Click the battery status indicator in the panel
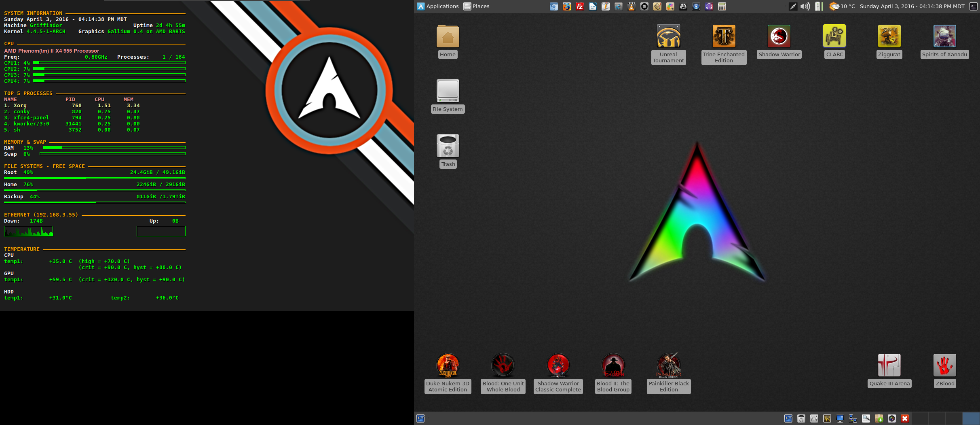The height and width of the screenshot is (425, 980). pos(817,6)
